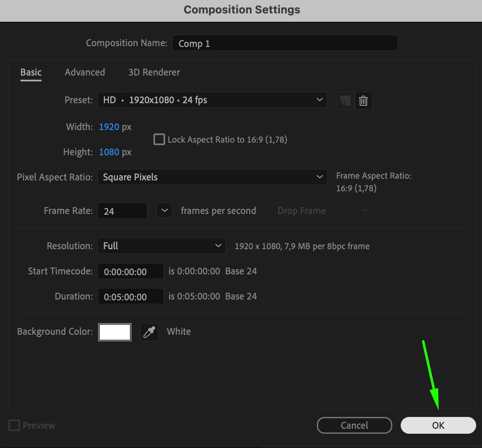482x448 pixels.
Task: Click the delete preset trash icon
Action: coord(363,101)
